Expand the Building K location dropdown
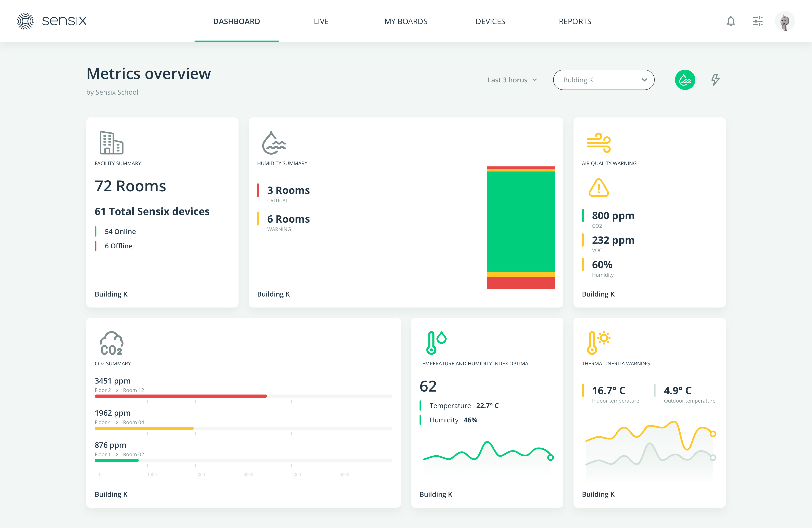The width and height of the screenshot is (812, 528). click(x=602, y=79)
